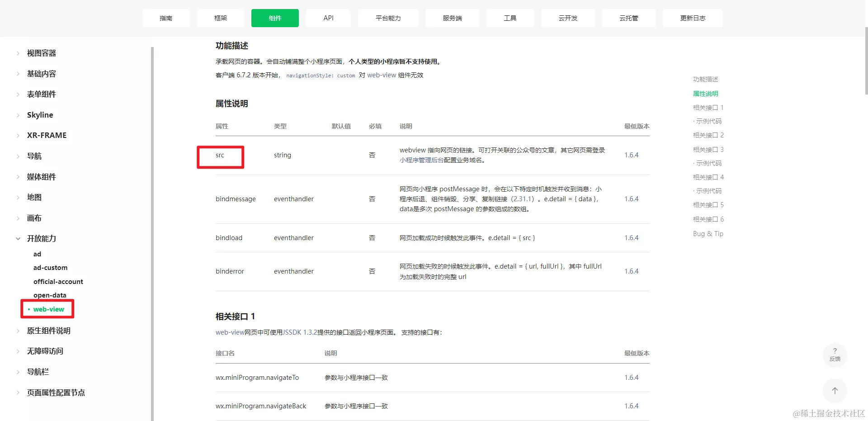
Task: Go to the 平台能力 tab
Action: [x=388, y=18]
